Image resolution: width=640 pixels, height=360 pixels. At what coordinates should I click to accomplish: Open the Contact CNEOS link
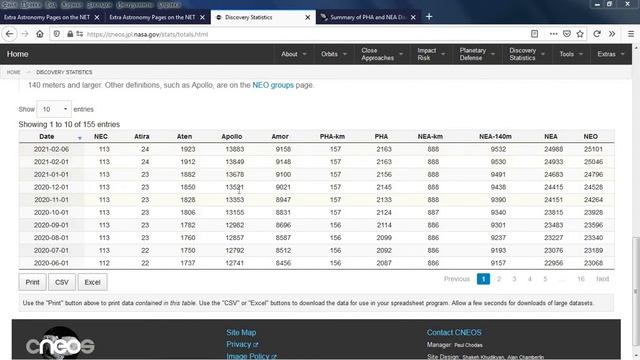454,333
